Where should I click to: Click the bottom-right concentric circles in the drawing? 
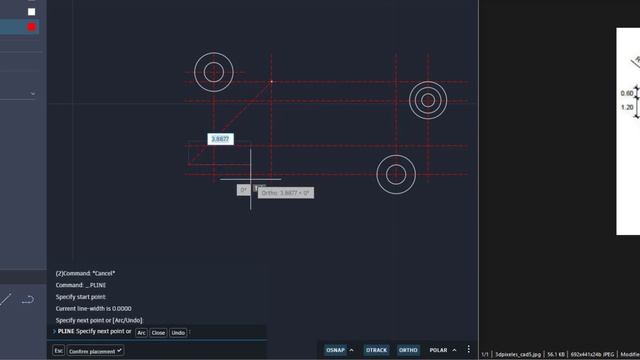pos(396,174)
